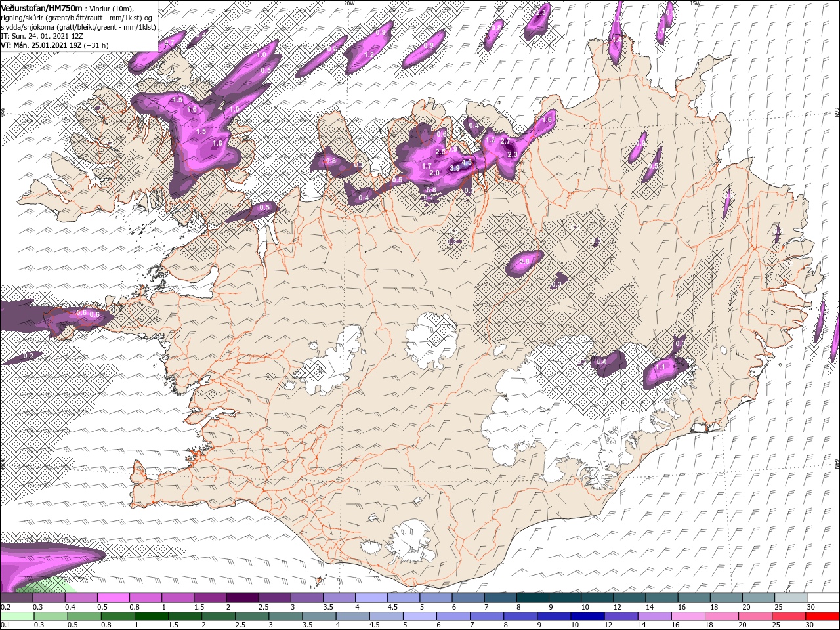The width and height of the screenshot is (840, 630).
Task: Click the 'slydda/snjókoma' description line
Action: (x=78, y=27)
